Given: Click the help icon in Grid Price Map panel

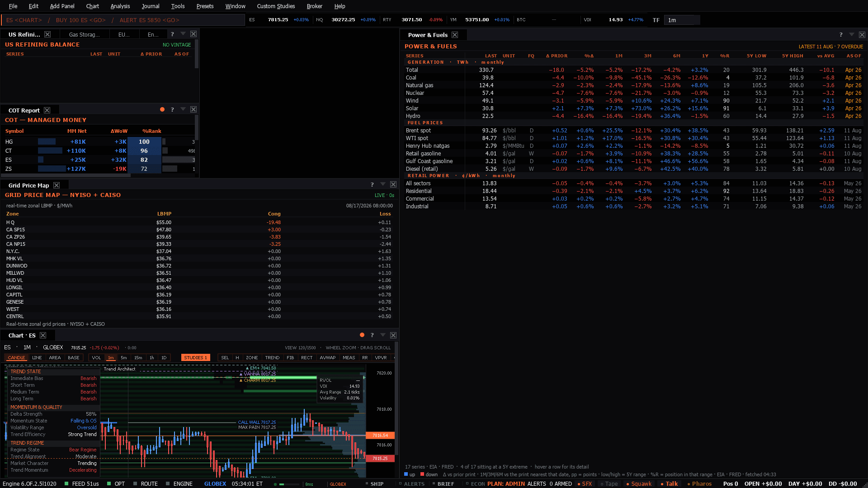Looking at the screenshot, I should 372,185.
